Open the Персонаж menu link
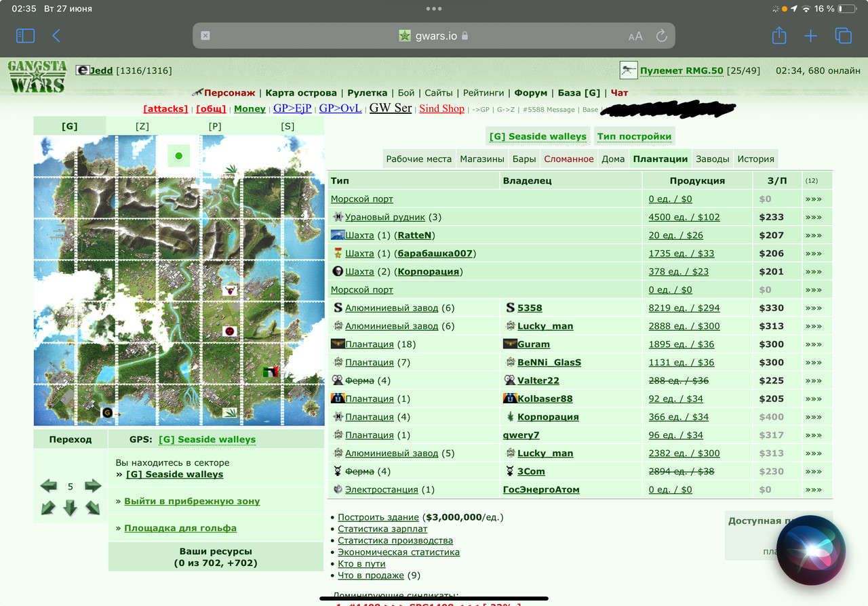868x606 pixels. tap(229, 93)
